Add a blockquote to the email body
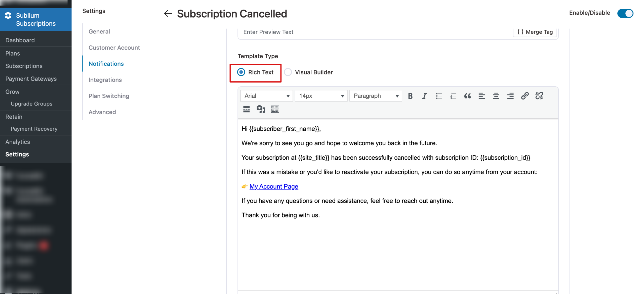This screenshot has width=644, height=294. tap(467, 96)
